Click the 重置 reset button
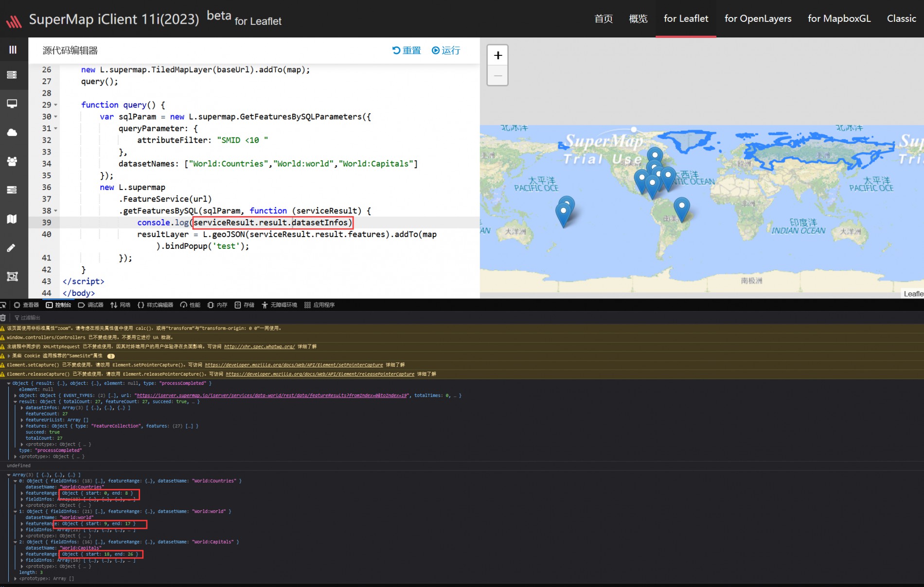 (x=407, y=51)
